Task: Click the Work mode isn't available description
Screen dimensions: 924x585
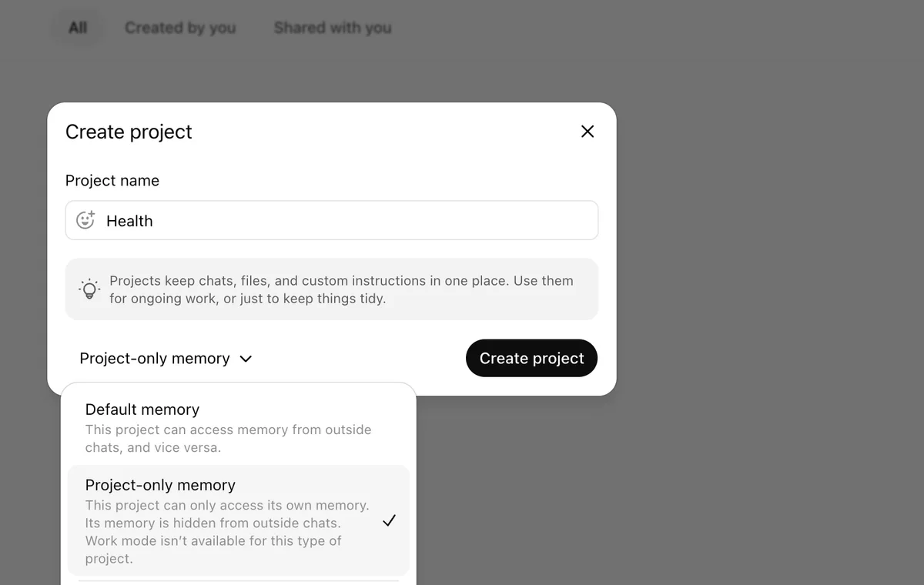Action: click(213, 550)
